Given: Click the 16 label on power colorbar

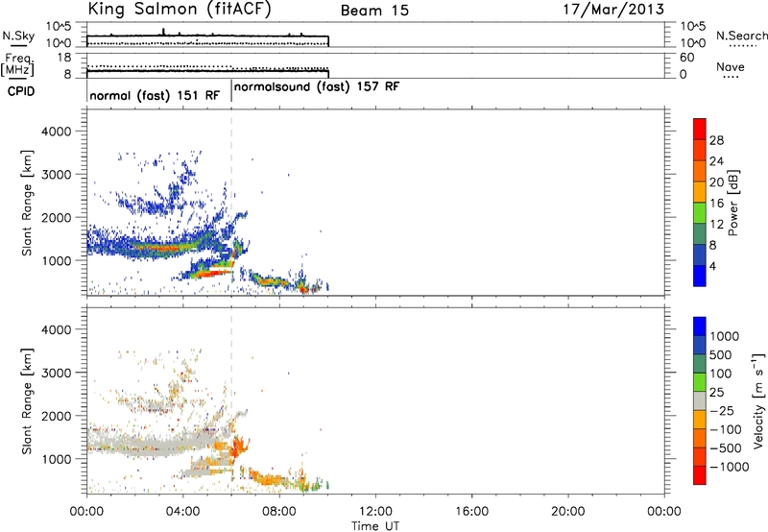Looking at the screenshot, I should coord(716,203).
